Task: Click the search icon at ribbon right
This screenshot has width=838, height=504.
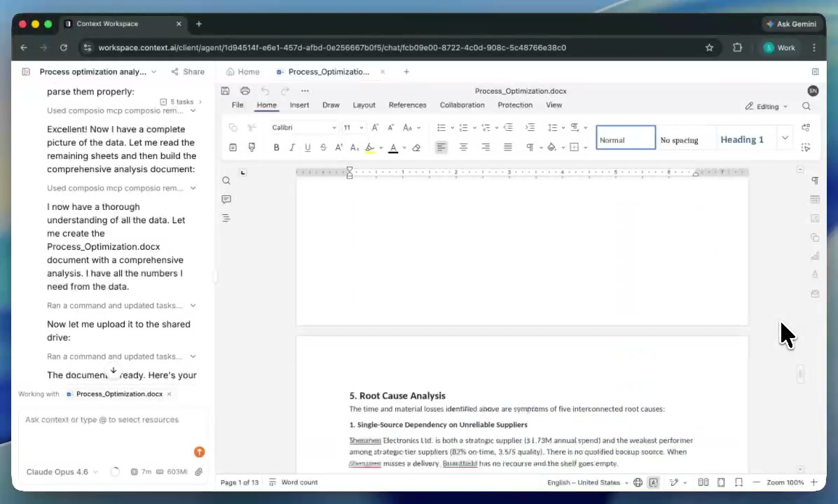Action: tap(806, 107)
